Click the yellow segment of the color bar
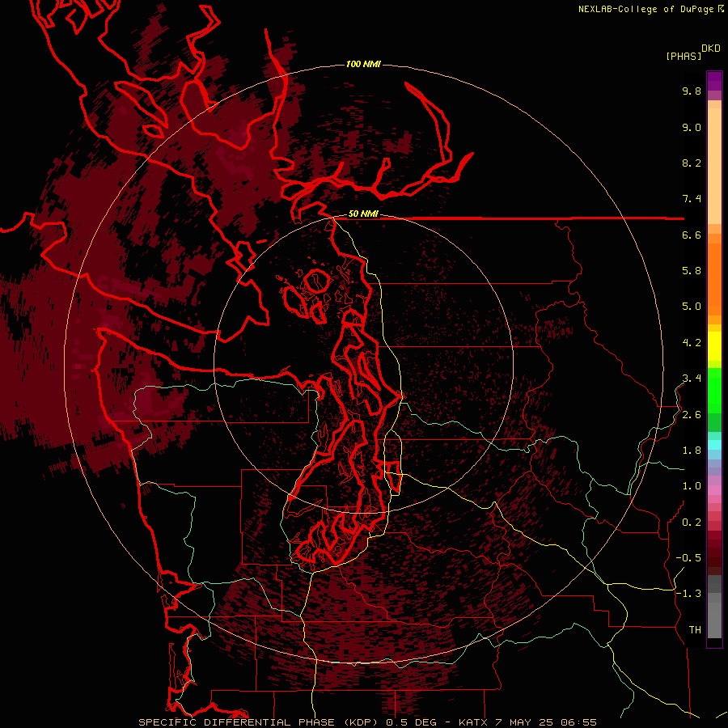 pyautogui.click(x=714, y=346)
